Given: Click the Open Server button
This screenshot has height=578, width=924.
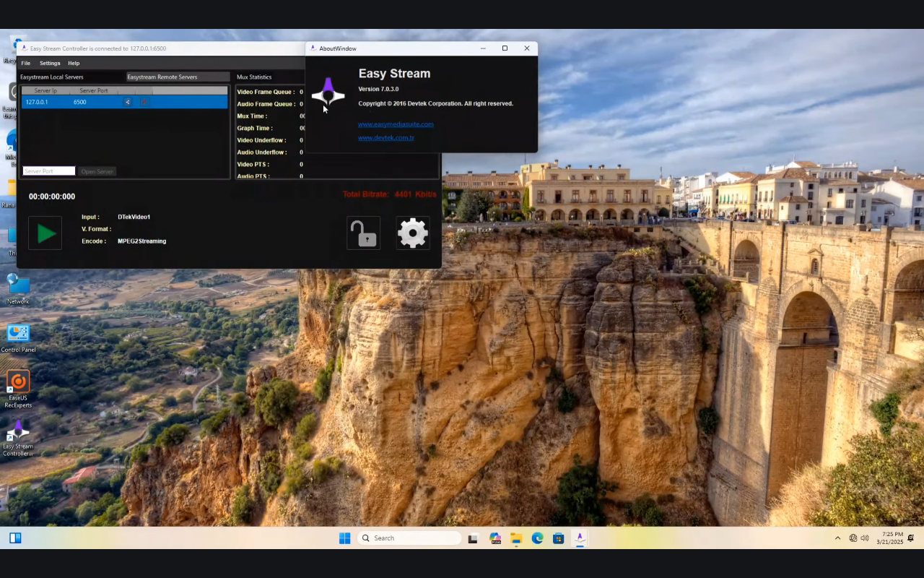Looking at the screenshot, I should (97, 171).
